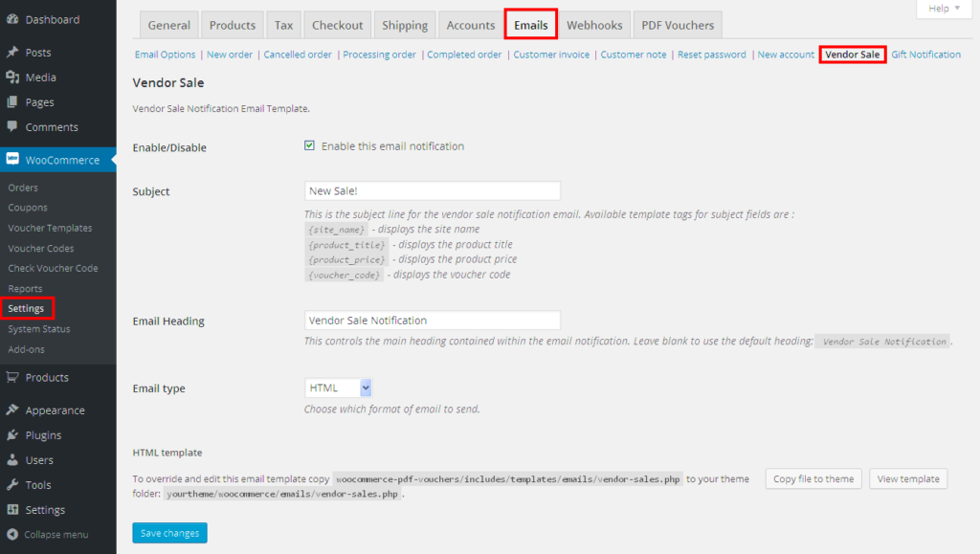Open the Email type HTML dropdown
Screen dimensions: 980x554
[338, 388]
